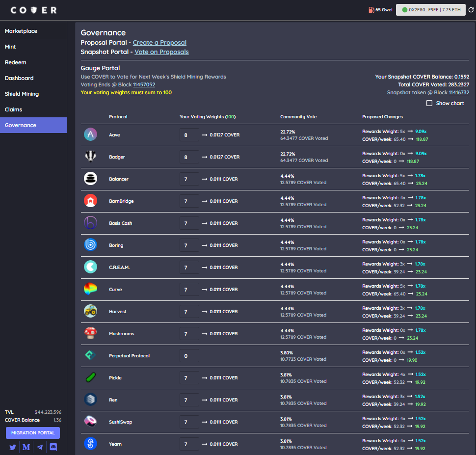The height and width of the screenshot is (455, 476).
Task: Open the Claims page
Action: click(33, 109)
